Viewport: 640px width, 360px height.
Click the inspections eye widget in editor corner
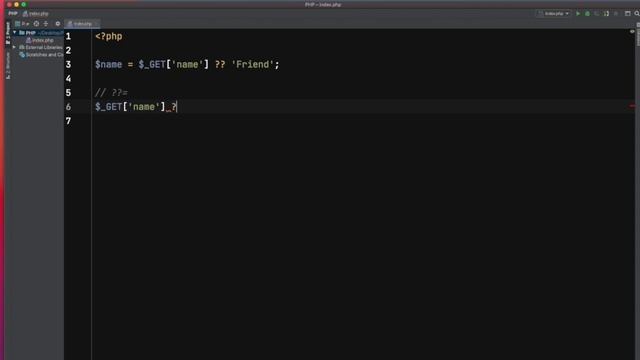(x=632, y=32)
